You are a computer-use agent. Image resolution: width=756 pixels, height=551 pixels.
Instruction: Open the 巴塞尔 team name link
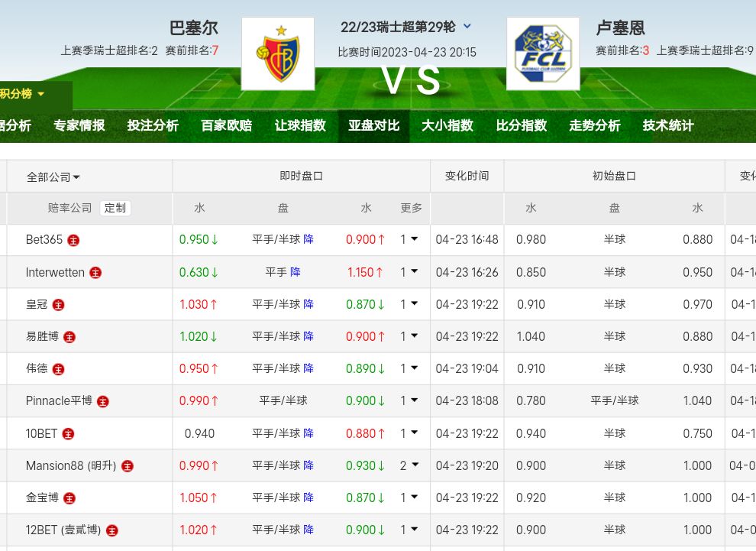[194, 28]
